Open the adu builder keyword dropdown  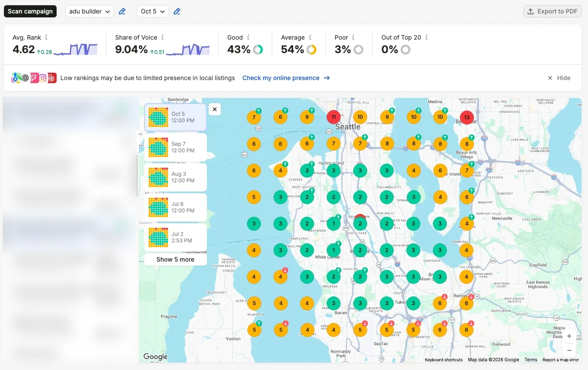click(90, 11)
